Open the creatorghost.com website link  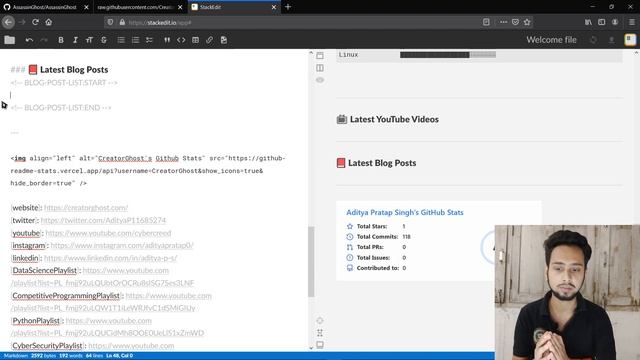pyautogui.click(x=86, y=208)
